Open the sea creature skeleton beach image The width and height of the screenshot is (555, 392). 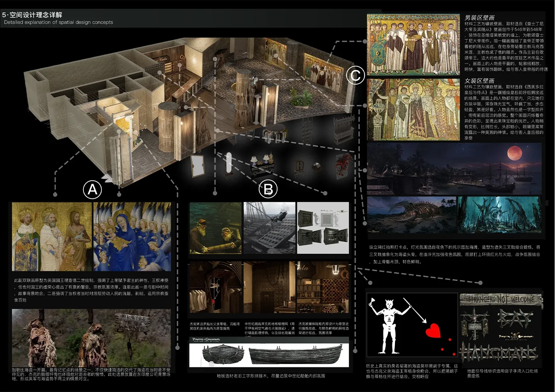(x=412, y=215)
